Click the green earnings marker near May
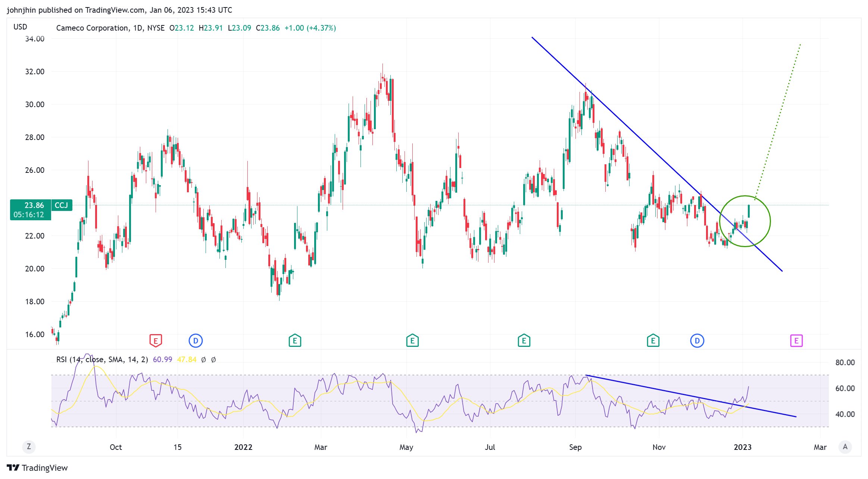The height and width of the screenshot is (479, 868). coord(412,340)
